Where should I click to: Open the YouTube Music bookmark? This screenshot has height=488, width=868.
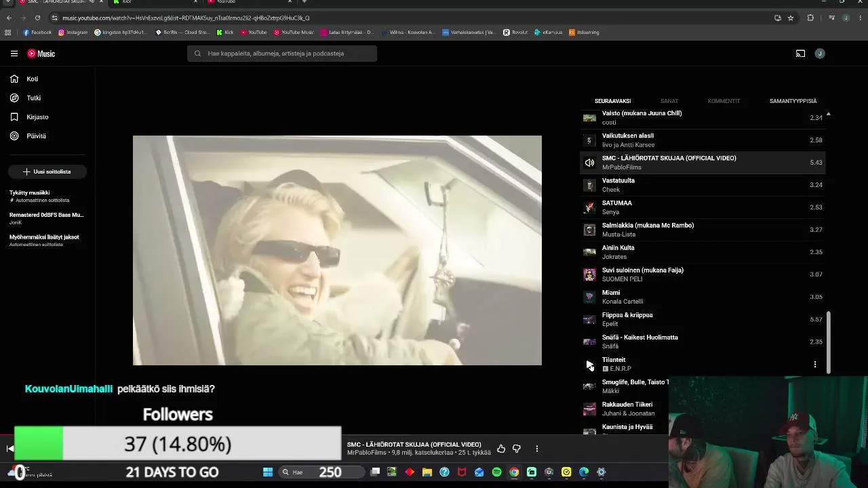coord(294,32)
